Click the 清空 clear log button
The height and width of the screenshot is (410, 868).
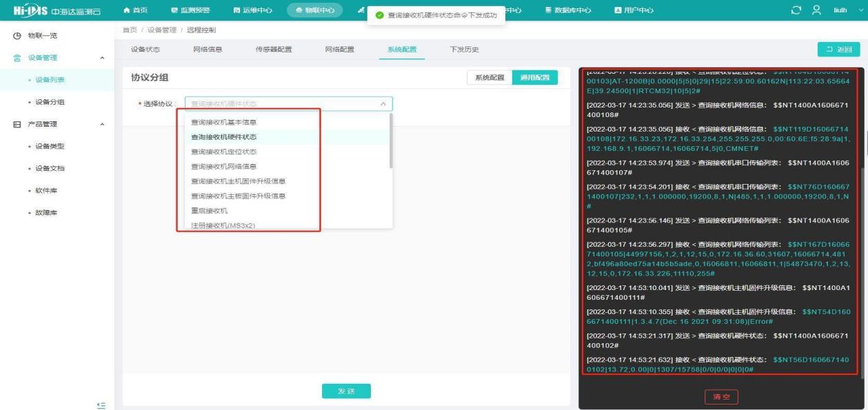pyautogui.click(x=720, y=397)
